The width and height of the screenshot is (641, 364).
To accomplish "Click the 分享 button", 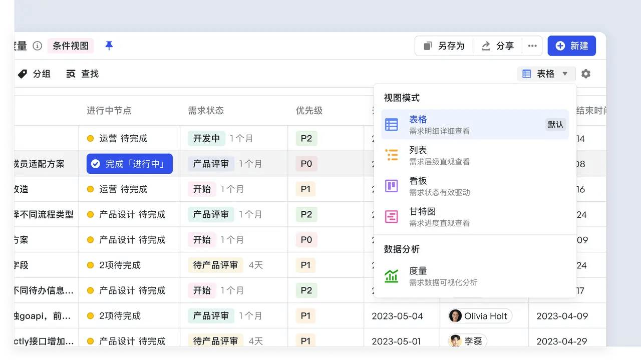I will click(x=497, y=46).
